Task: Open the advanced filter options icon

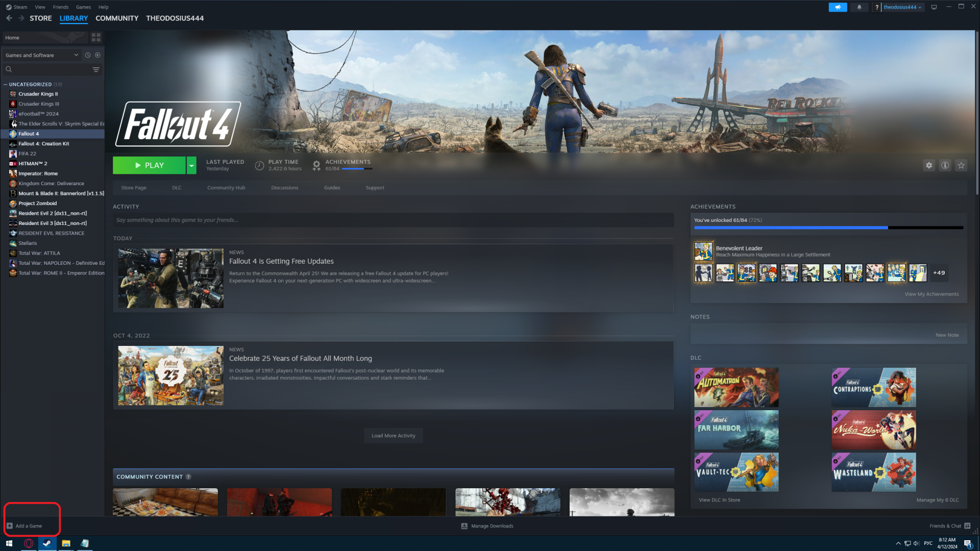Action: point(96,69)
